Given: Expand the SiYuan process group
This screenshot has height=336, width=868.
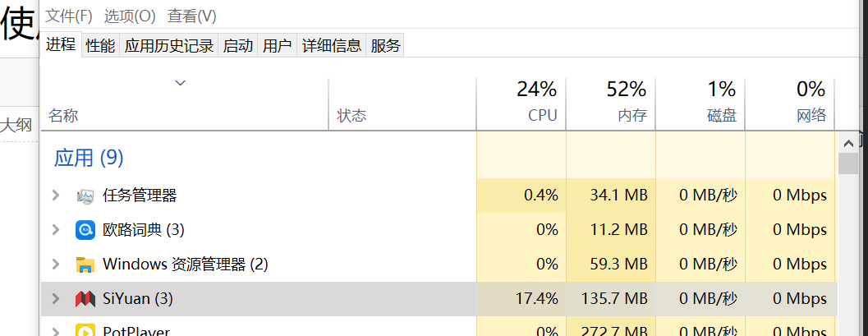Looking at the screenshot, I should pos(56,299).
